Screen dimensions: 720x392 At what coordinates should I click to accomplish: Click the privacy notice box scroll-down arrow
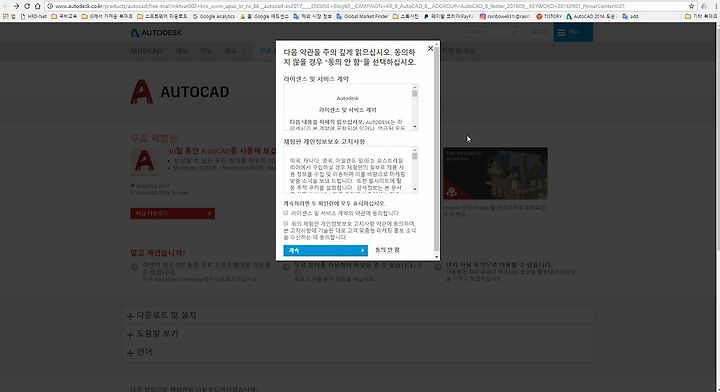click(415, 189)
